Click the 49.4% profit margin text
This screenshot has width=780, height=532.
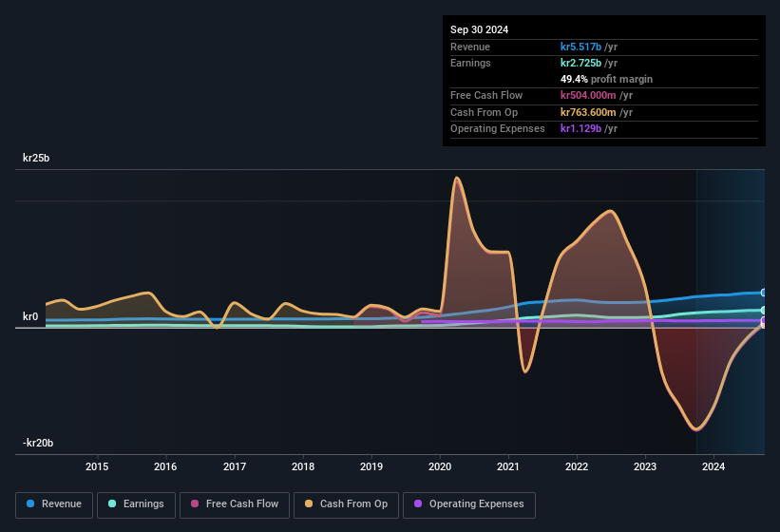tap(606, 79)
